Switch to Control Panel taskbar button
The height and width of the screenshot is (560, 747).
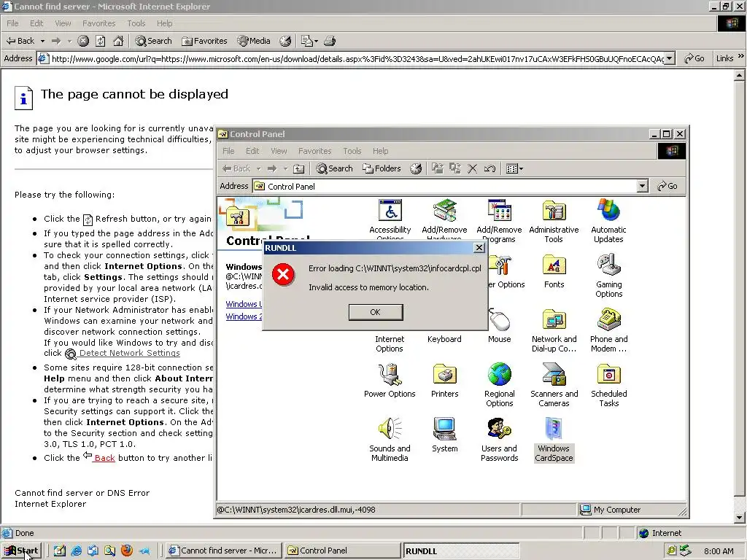click(x=343, y=551)
